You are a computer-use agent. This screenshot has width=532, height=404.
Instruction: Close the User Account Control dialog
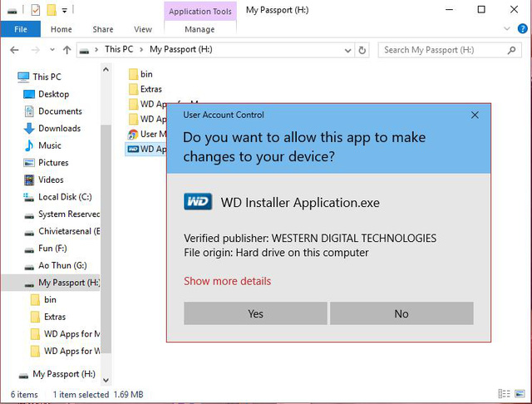[475, 115]
